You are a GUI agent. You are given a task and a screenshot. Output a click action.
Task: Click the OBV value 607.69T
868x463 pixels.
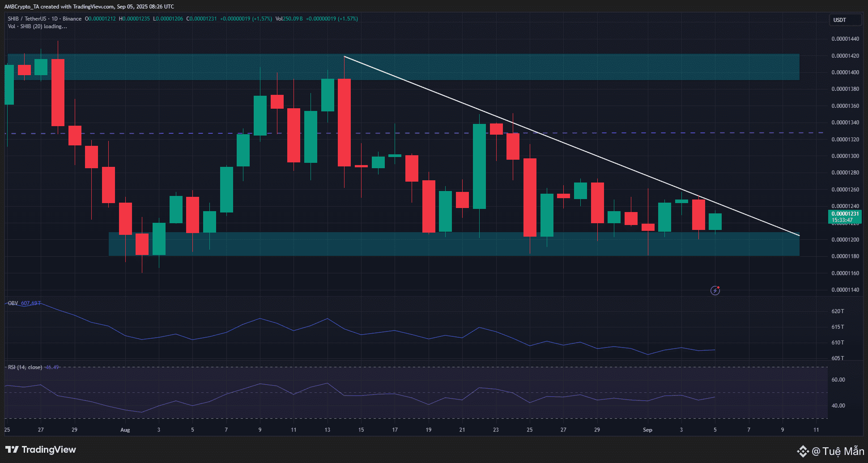tap(31, 303)
